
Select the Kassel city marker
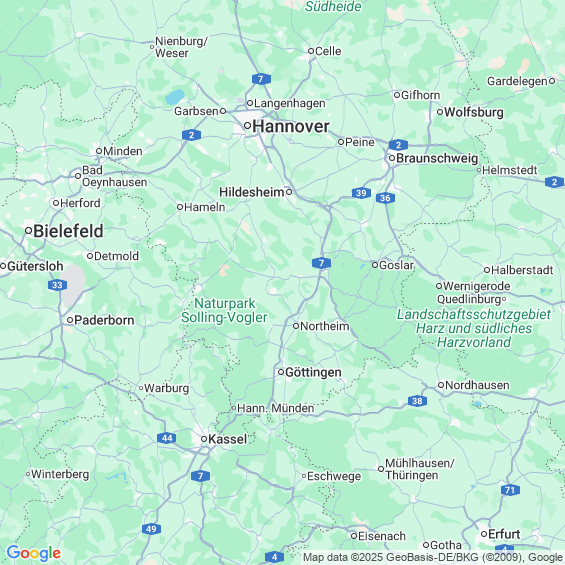[204, 439]
